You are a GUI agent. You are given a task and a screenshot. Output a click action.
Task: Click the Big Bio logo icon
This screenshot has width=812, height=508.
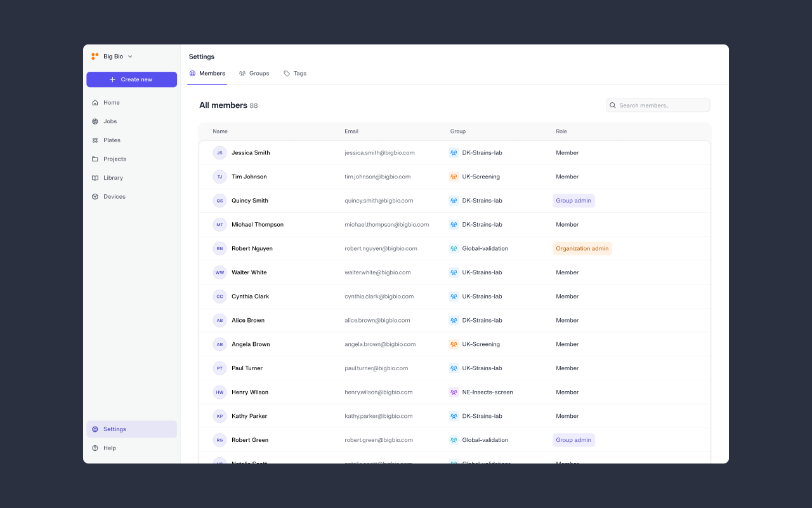pyautogui.click(x=95, y=56)
